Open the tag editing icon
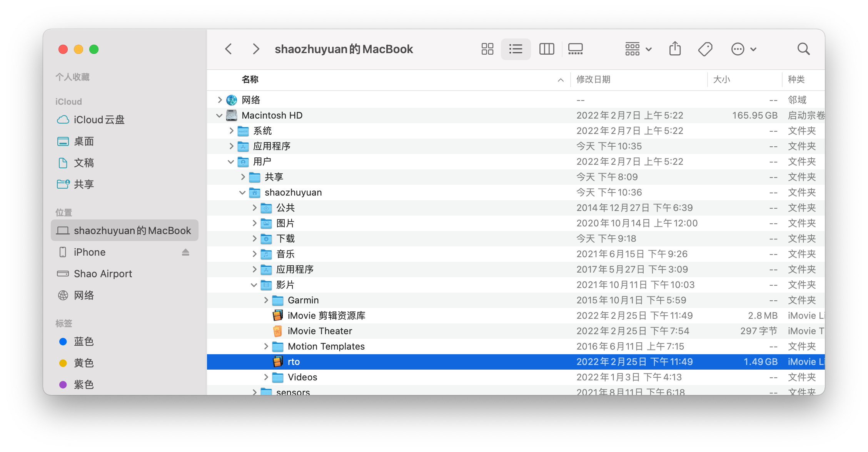 (x=705, y=49)
